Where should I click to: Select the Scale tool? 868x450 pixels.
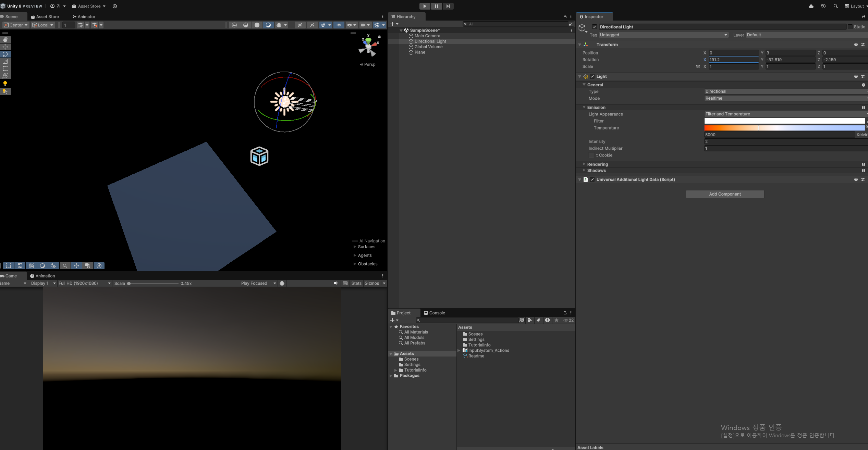pyautogui.click(x=5, y=61)
